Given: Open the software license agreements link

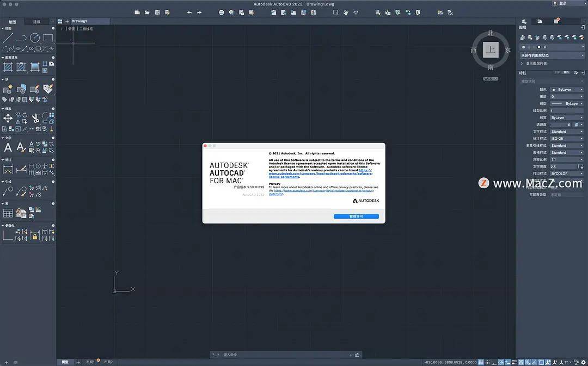Looking at the screenshot, I should point(321,173).
